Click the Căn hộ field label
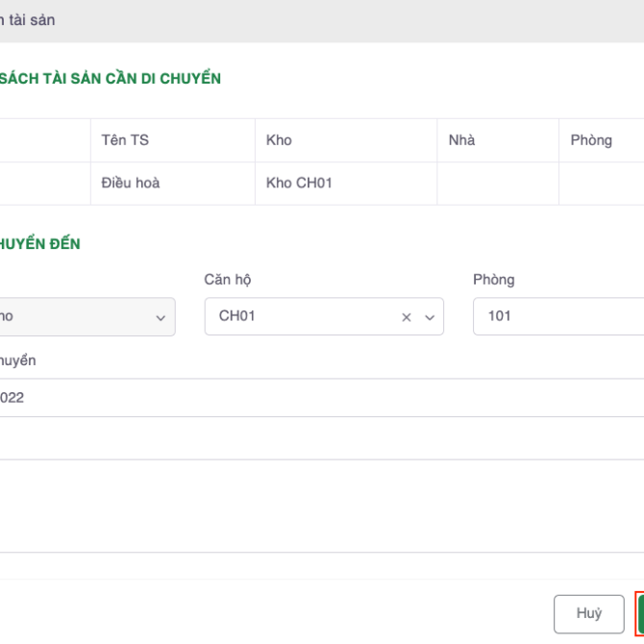This screenshot has height=644, width=644. 228,280
